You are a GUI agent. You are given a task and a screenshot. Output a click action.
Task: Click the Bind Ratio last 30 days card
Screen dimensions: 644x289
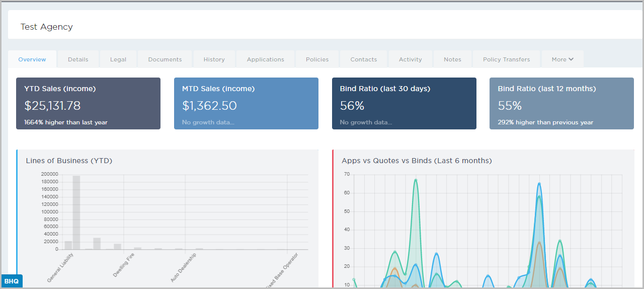[404, 104]
